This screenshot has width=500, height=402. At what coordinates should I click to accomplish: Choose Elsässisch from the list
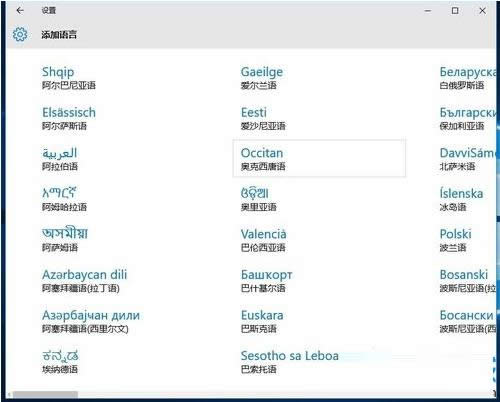69,119
